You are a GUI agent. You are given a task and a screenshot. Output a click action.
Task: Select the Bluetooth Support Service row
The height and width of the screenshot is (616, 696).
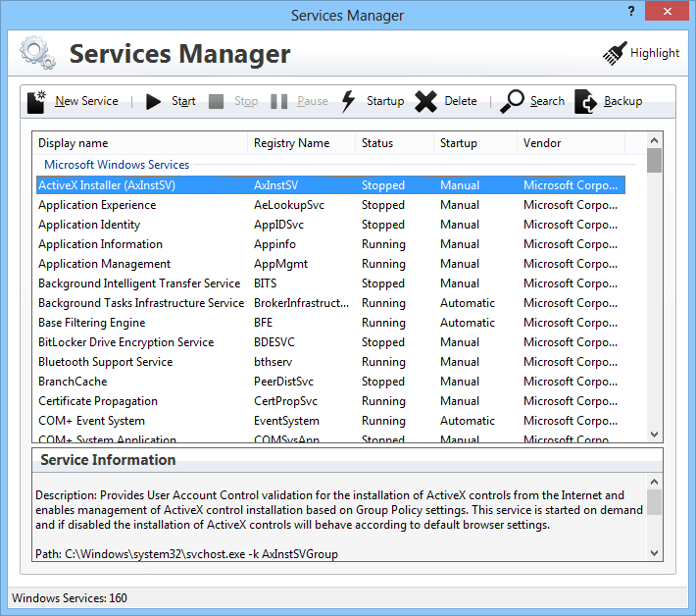pyautogui.click(x=330, y=362)
